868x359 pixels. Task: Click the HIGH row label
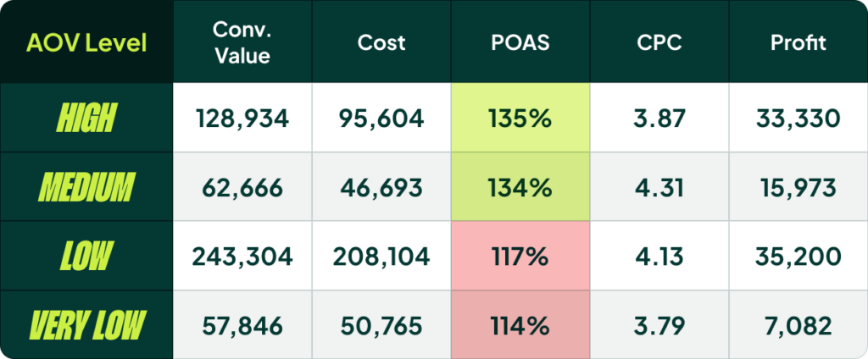pyautogui.click(x=87, y=118)
